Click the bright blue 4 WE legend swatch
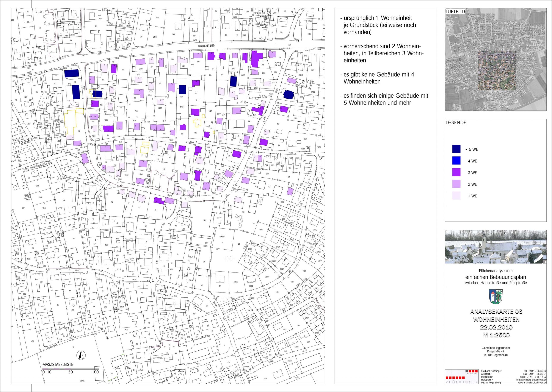This screenshot has width=552, height=392. (x=456, y=161)
